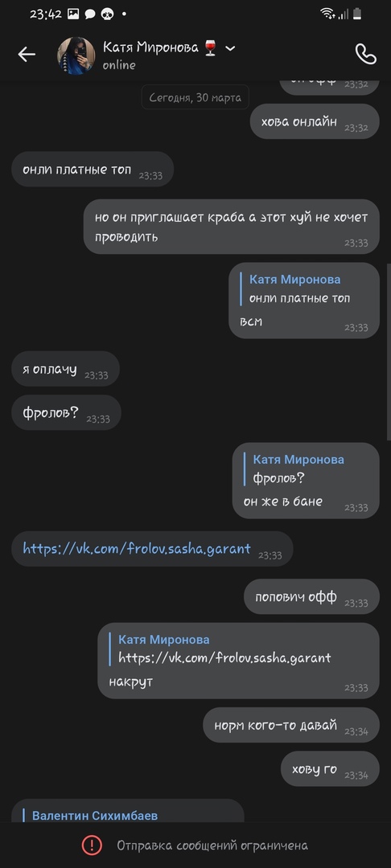This screenshot has height=868, width=391.
Task: Tap the battery status icon
Action: tap(357, 14)
